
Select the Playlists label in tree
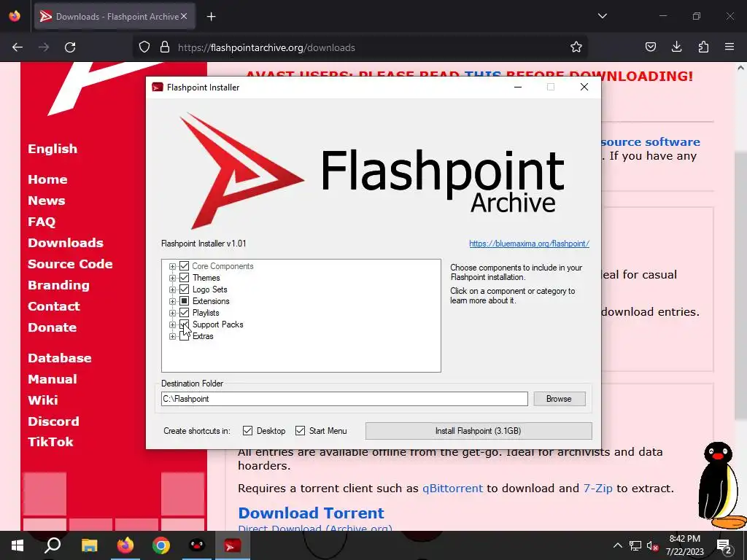(205, 313)
